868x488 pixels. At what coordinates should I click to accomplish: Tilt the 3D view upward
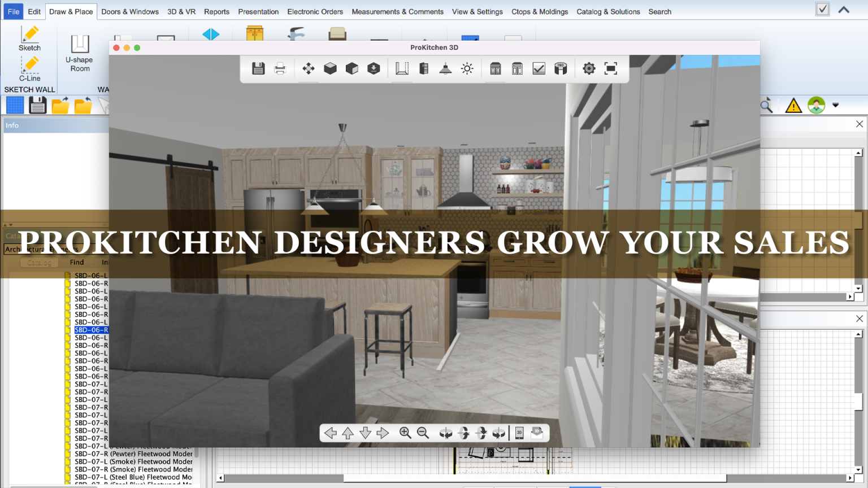coord(463,433)
